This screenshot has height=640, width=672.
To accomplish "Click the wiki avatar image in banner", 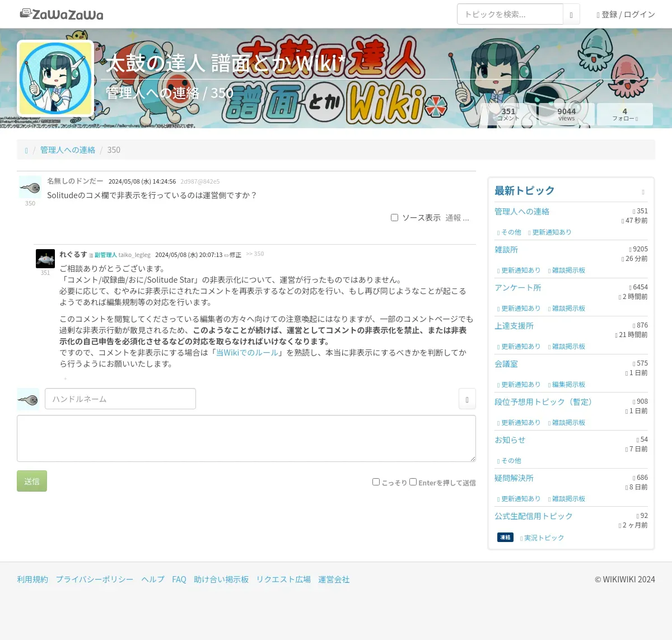I will 55,78.
